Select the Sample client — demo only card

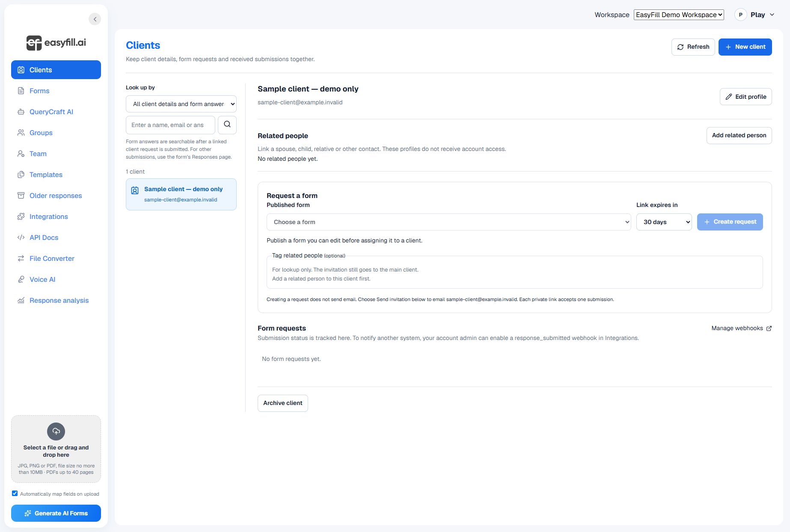(x=181, y=194)
